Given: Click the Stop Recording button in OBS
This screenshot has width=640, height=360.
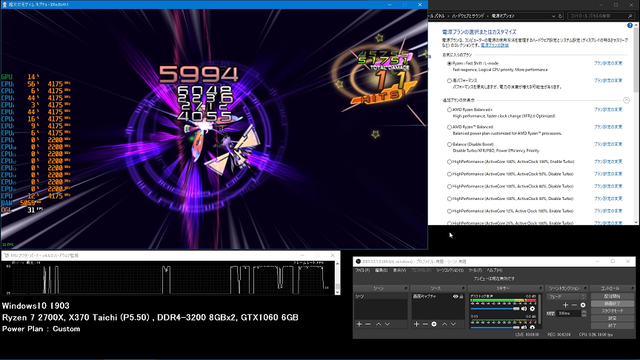Looking at the screenshot, I should click(x=612, y=304).
